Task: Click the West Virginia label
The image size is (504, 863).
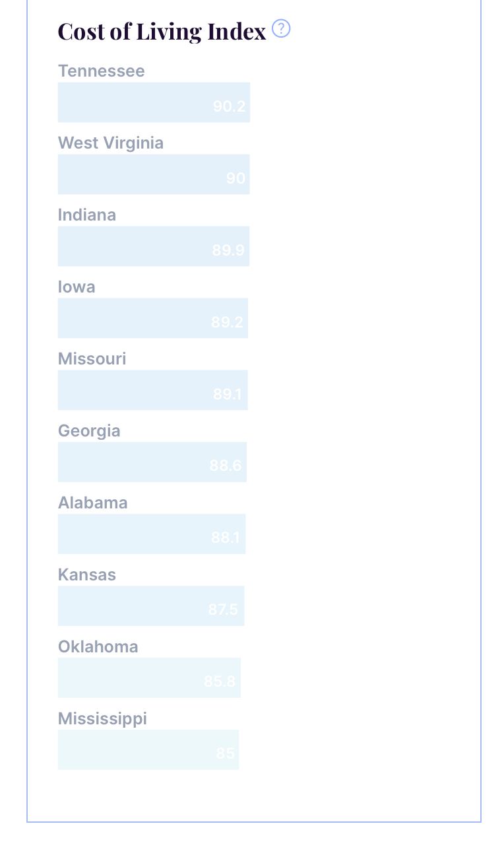Action: [111, 143]
